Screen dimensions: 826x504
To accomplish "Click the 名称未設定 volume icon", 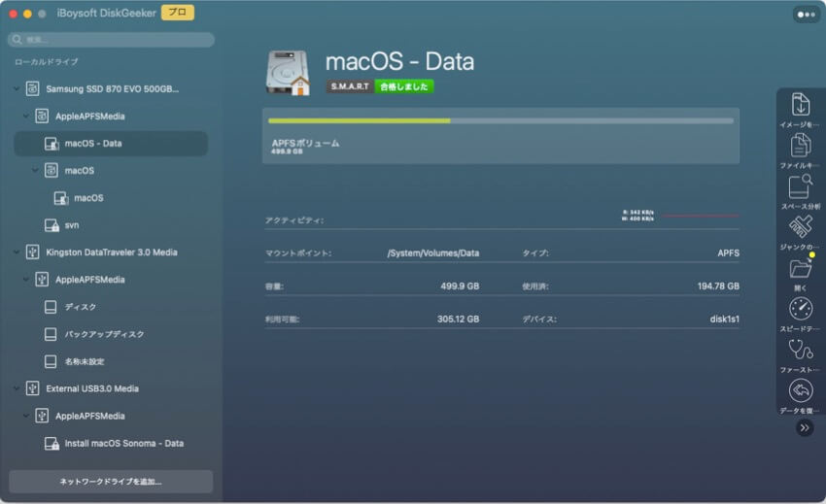I will click(x=51, y=362).
